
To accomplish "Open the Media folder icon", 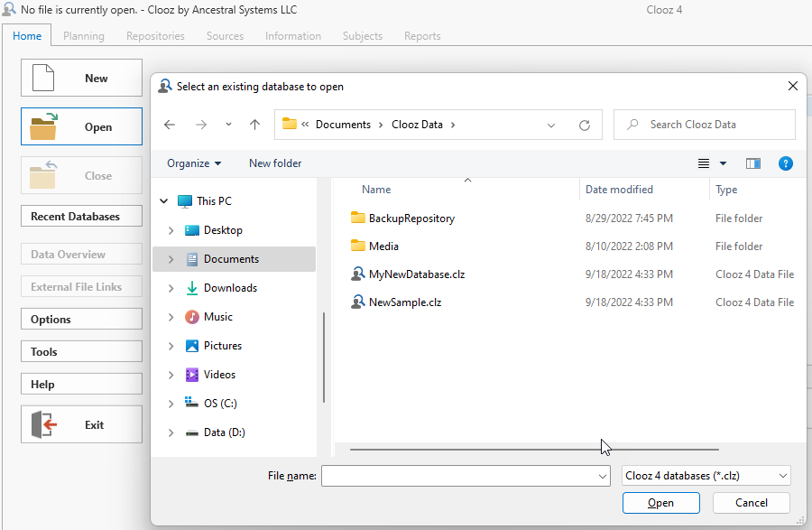I will click(x=359, y=246).
